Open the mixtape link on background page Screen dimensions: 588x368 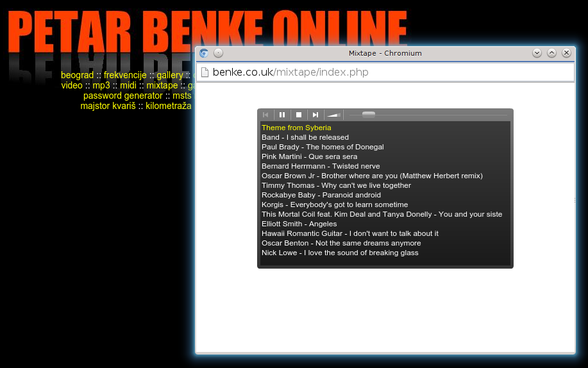coord(162,85)
